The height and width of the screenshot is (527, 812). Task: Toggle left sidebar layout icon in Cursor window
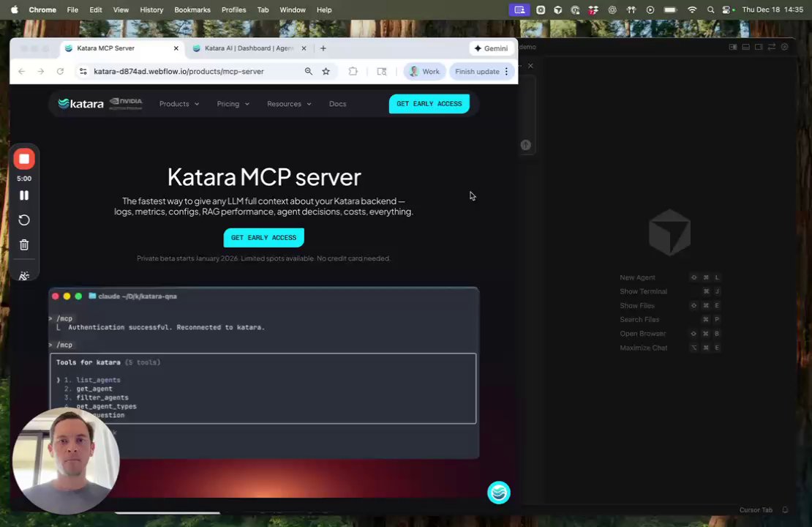(x=733, y=47)
